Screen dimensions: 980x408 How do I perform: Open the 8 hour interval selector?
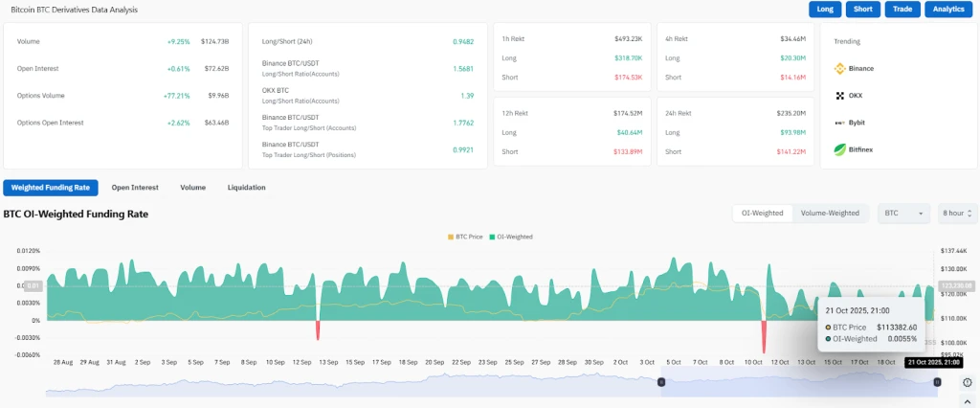pyautogui.click(x=956, y=213)
